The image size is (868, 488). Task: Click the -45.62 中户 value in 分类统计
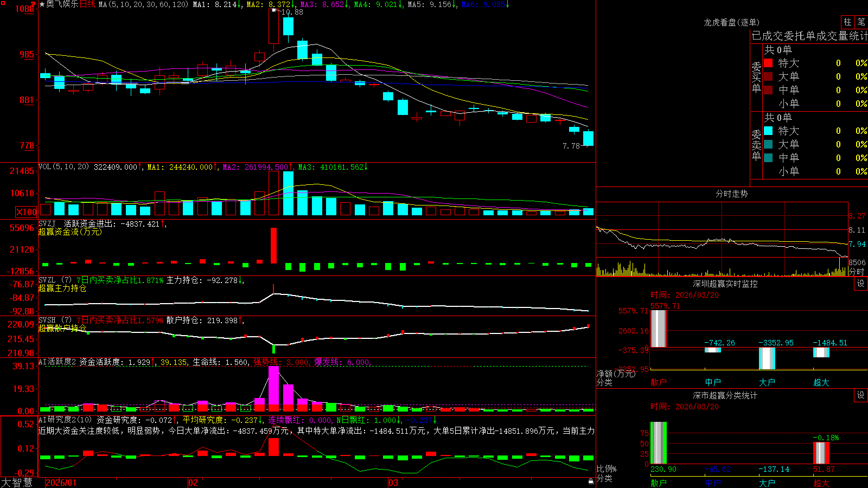point(718,469)
